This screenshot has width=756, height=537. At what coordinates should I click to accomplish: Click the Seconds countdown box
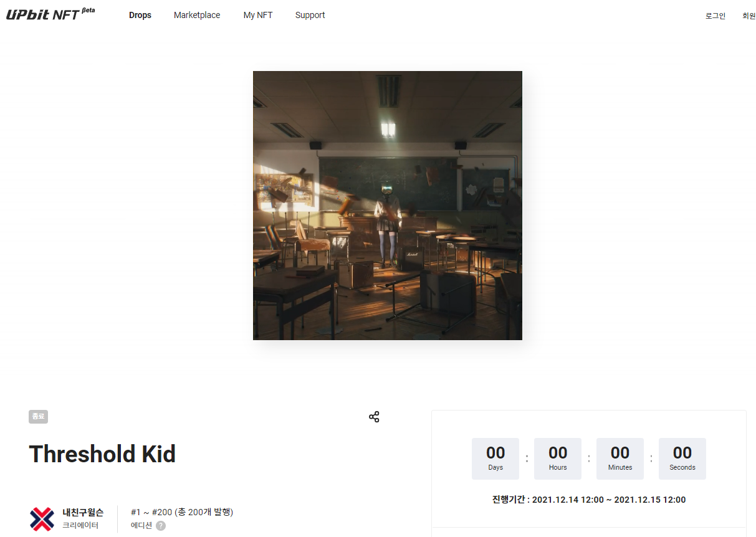[682, 459]
